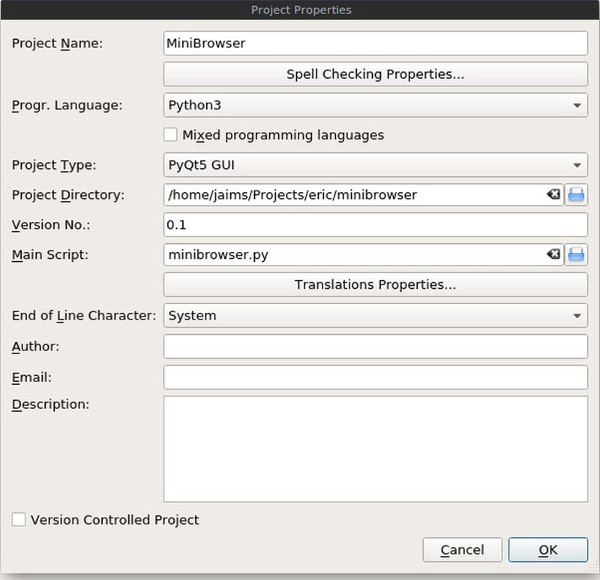Cancel the Project Properties dialog
Screen dimensions: 600x580
coord(462,550)
